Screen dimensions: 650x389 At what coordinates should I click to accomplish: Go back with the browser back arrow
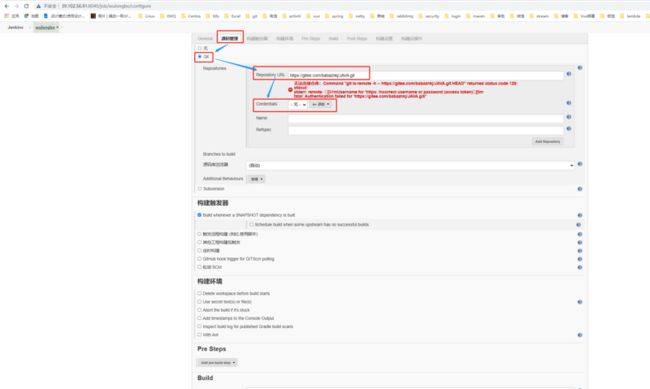coord(7,6)
